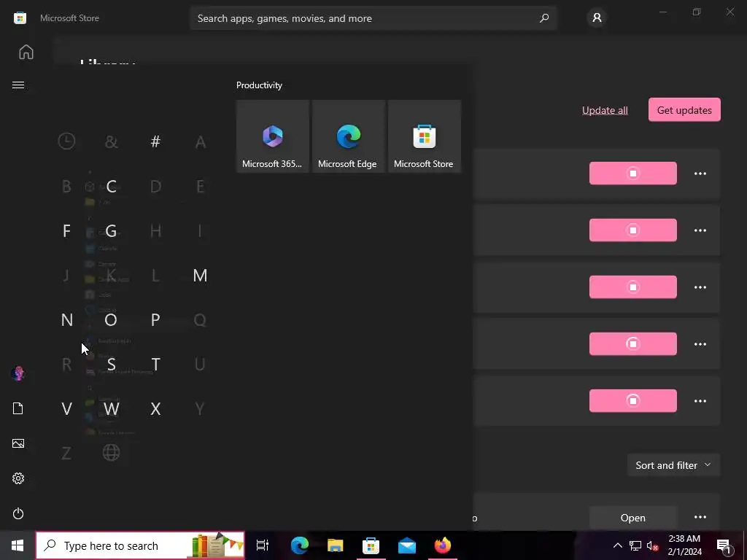This screenshot has height=560, width=747.
Task: Open Documents from the Start rail
Action: pos(18,408)
